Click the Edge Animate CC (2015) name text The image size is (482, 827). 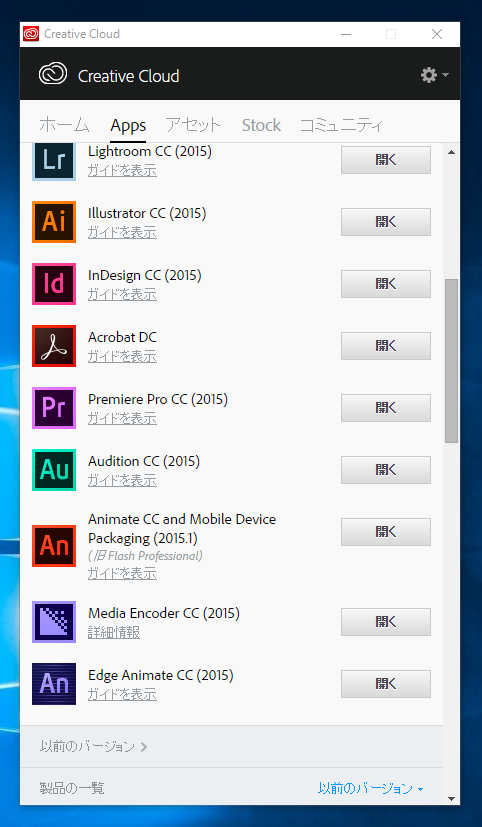tap(161, 676)
